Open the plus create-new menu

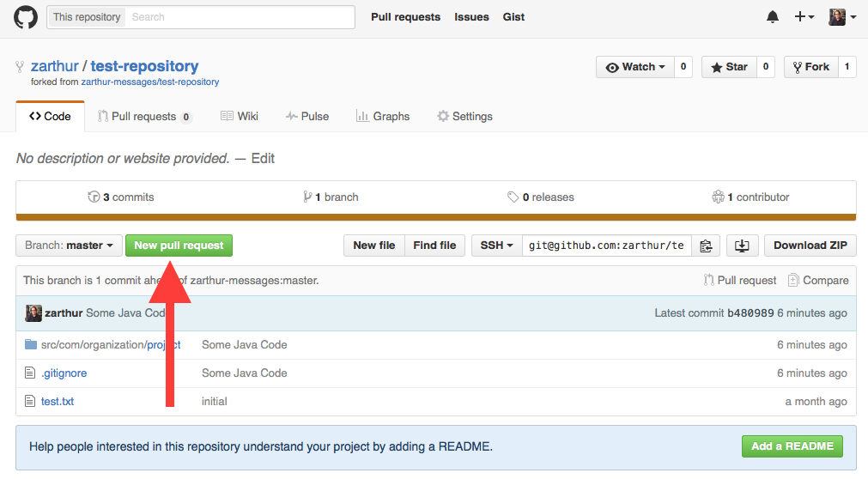(804, 17)
